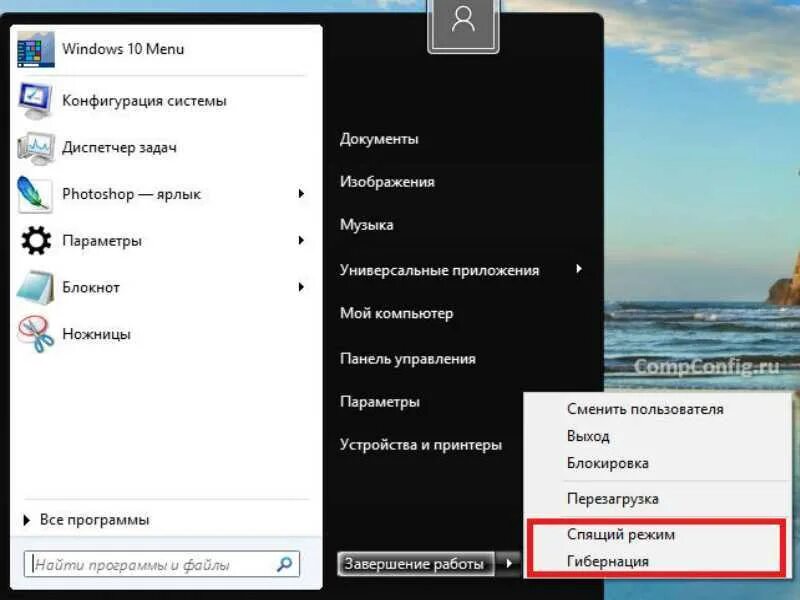Expand the left Параметры submenu arrow
Screen dimensions: 800x600
301,240
